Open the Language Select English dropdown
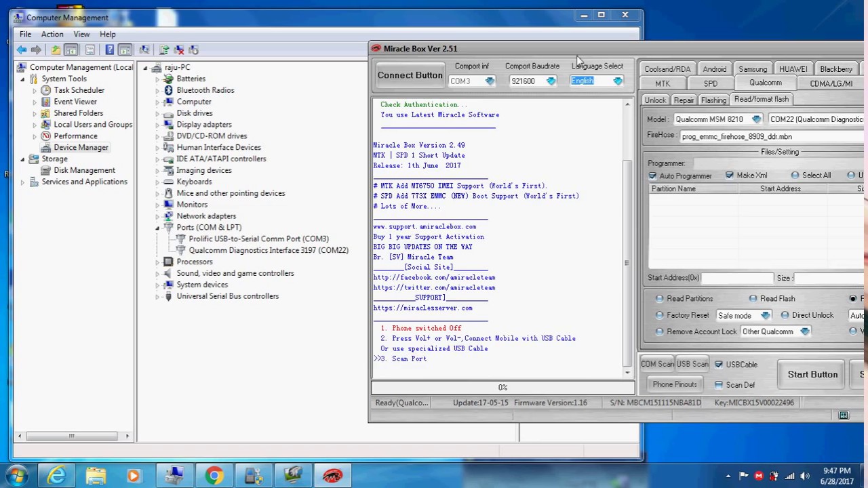868x488 pixels. point(597,81)
